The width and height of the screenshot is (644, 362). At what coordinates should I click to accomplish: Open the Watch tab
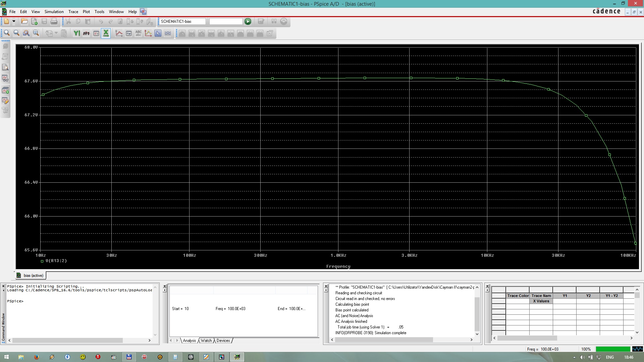206,341
